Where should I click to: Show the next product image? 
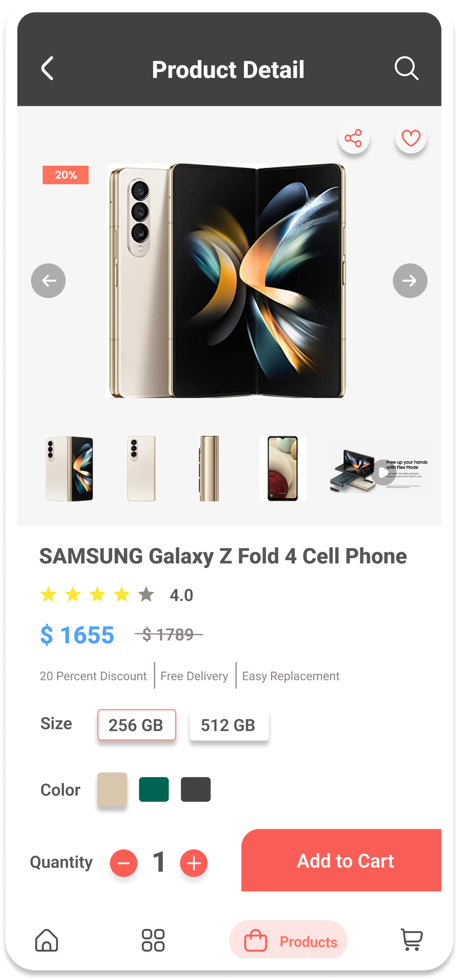410,281
